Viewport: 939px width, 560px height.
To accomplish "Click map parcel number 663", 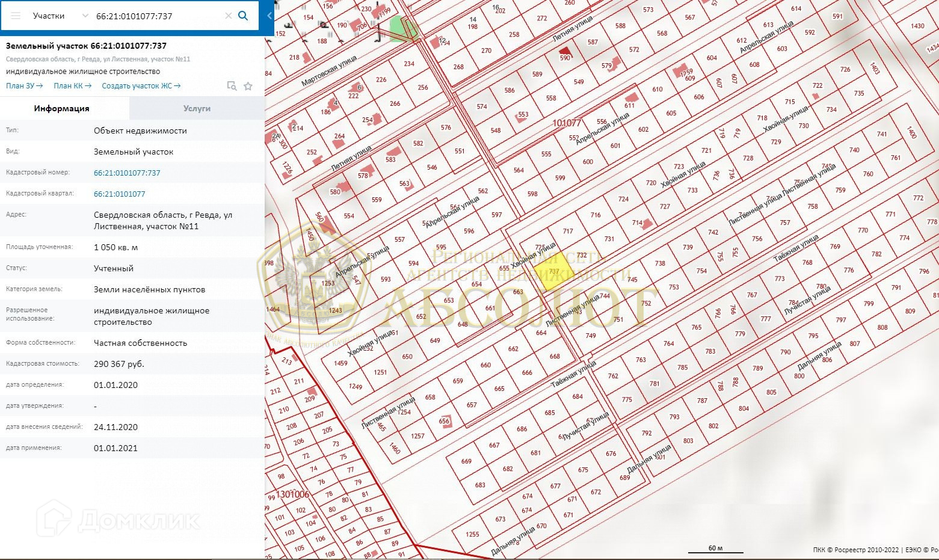I will 518,292.
